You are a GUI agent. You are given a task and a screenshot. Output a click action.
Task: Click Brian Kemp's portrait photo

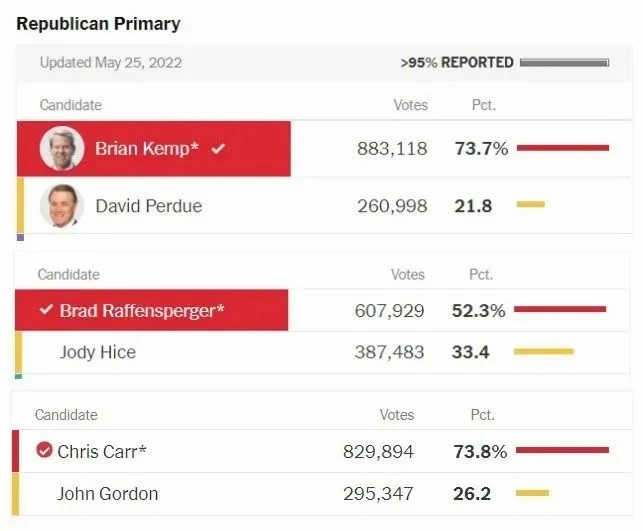pyautogui.click(x=61, y=149)
